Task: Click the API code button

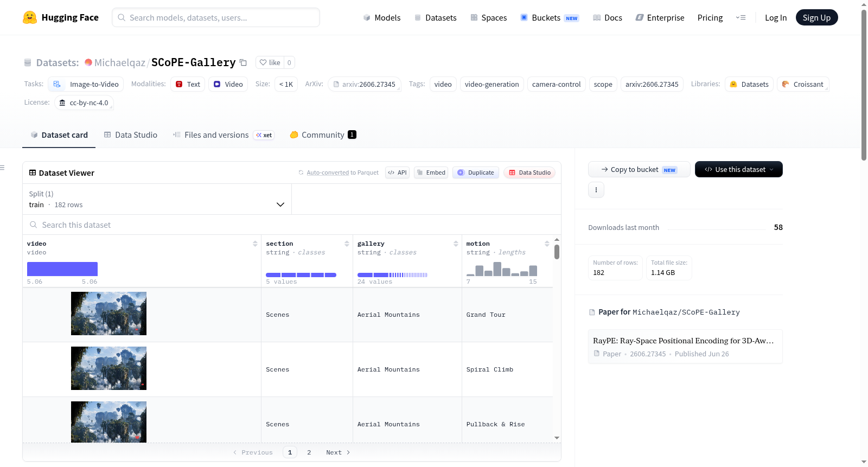Action: tap(397, 172)
